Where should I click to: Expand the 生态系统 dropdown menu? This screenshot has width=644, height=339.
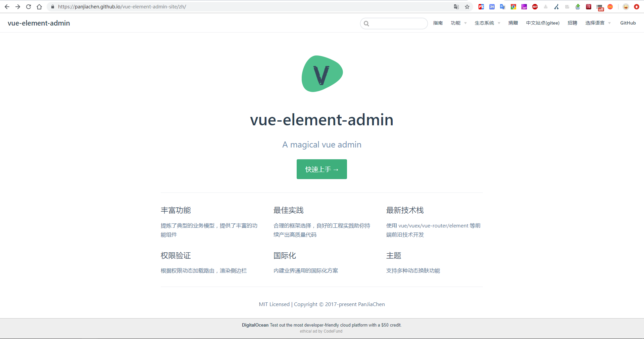(488, 23)
